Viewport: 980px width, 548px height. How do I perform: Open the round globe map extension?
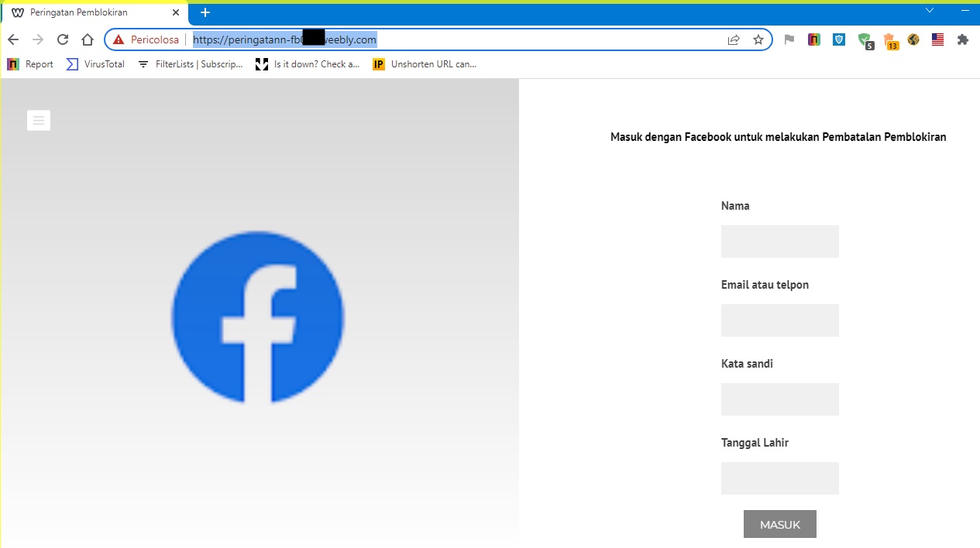pyautogui.click(x=913, y=39)
